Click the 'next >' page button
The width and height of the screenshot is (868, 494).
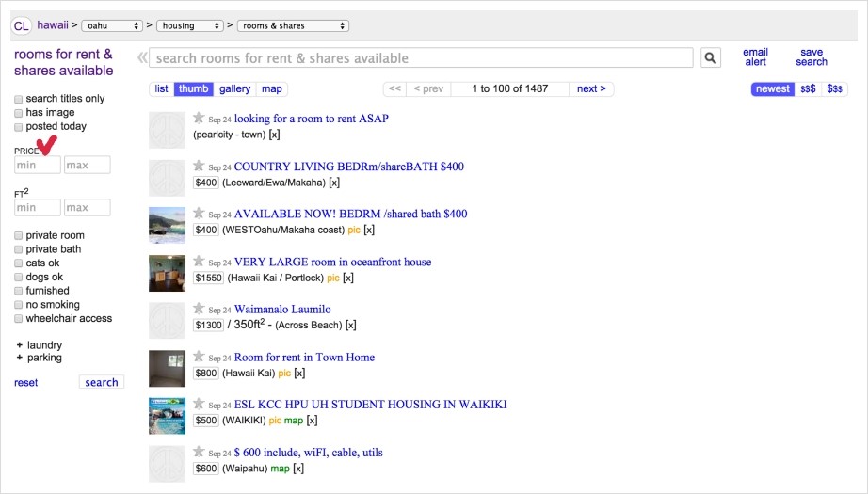pyautogui.click(x=592, y=89)
